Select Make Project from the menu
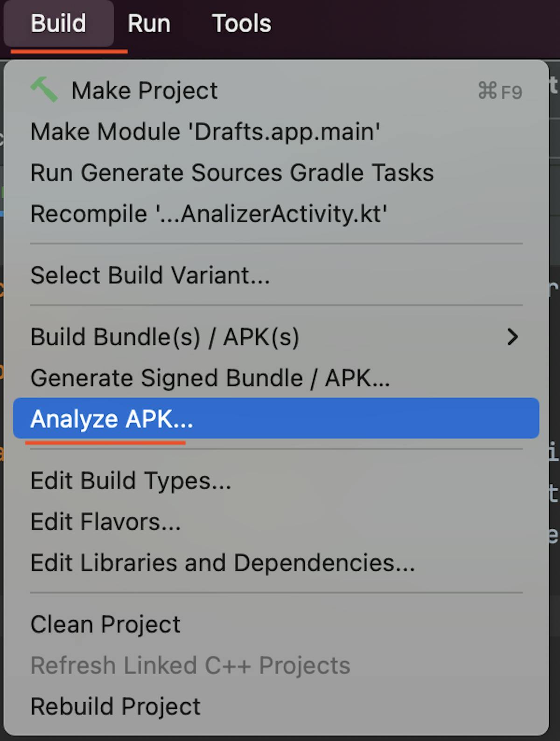The height and width of the screenshot is (741, 560). pyautogui.click(x=145, y=91)
